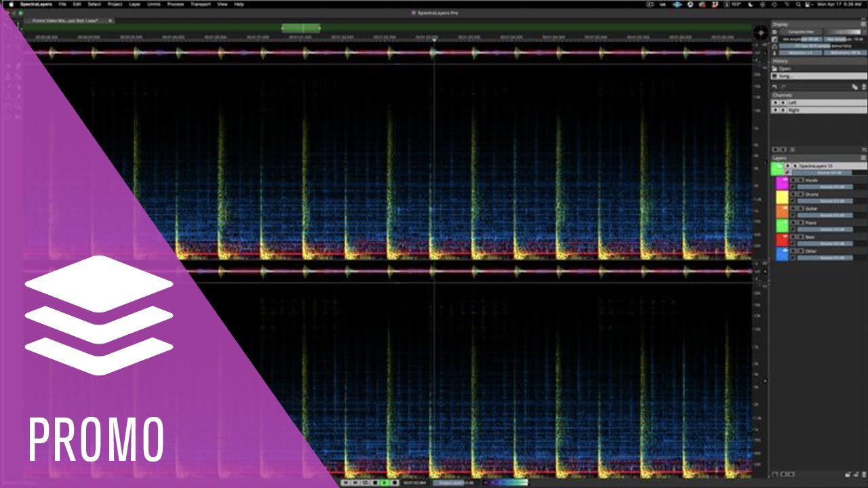Image resolution: width=868 pixels, height=488 pixels.
Task: Toggle visibility of the Left channel
Action: point(776,102)
